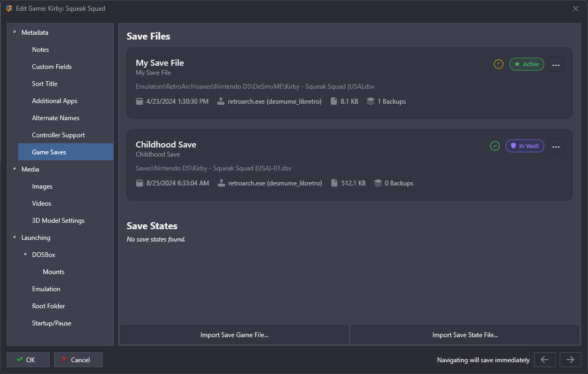Collapse the Metadata tree section
This screenshot has width=588, height=374.
pyautogui.click(x=14, y=32)
